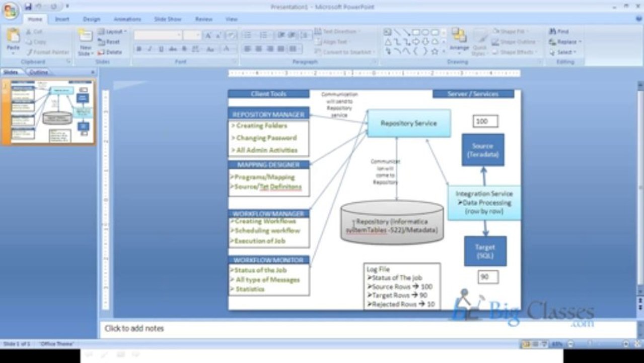Image resolution: width=644 pixels, height=363 pixels.
Task: Open the Select dropdown in Editing
Action: 563,52
